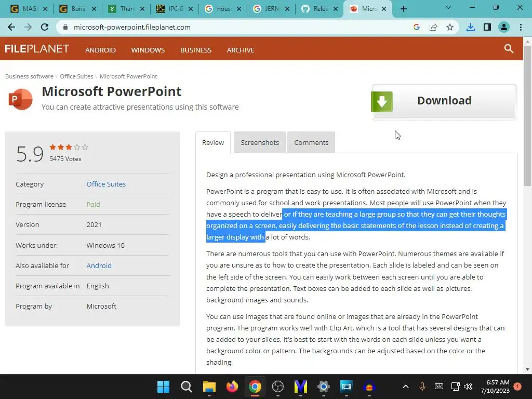Open the Windows Start button
Screen dimensions: 532x399
coord(163,387)
